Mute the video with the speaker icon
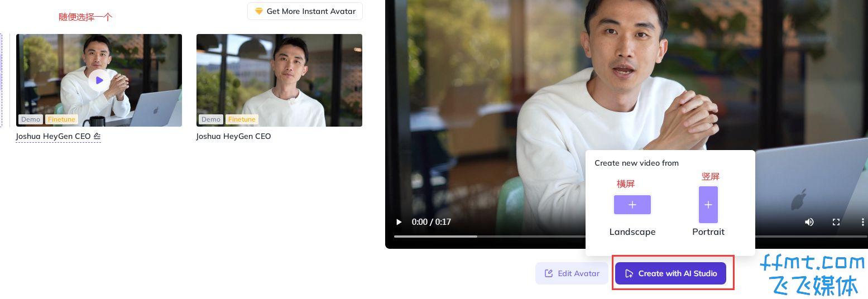The width and height of the screenshot is (868, 299). pos(809,222)
